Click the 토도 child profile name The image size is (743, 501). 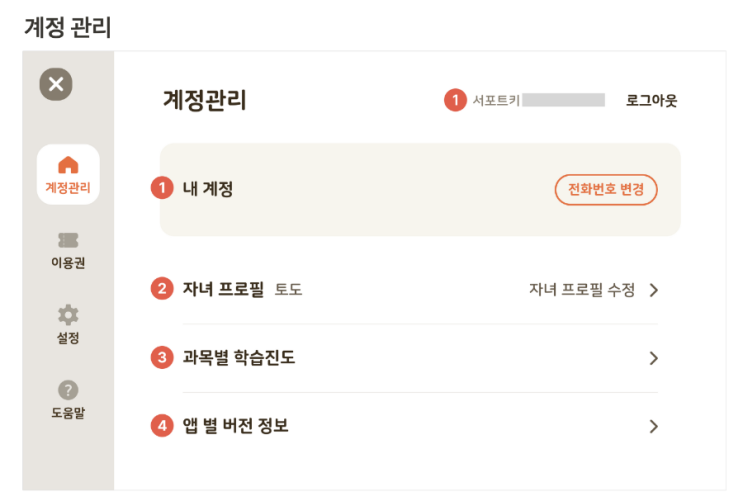pos(289,291)
